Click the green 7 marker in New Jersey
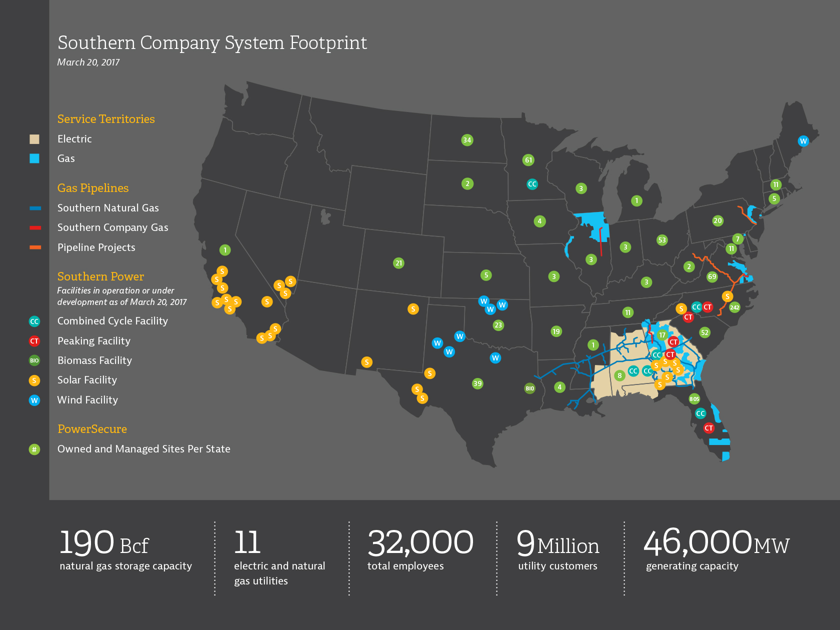 coord(737,239)
